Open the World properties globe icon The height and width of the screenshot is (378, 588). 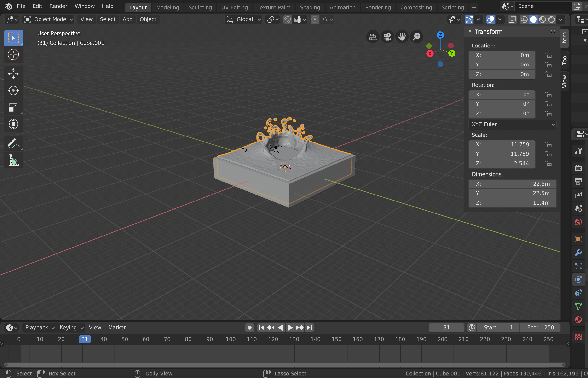tap(578, 222)
